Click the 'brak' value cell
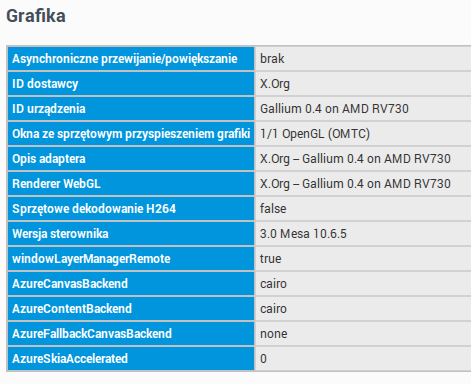 point(363,59)
